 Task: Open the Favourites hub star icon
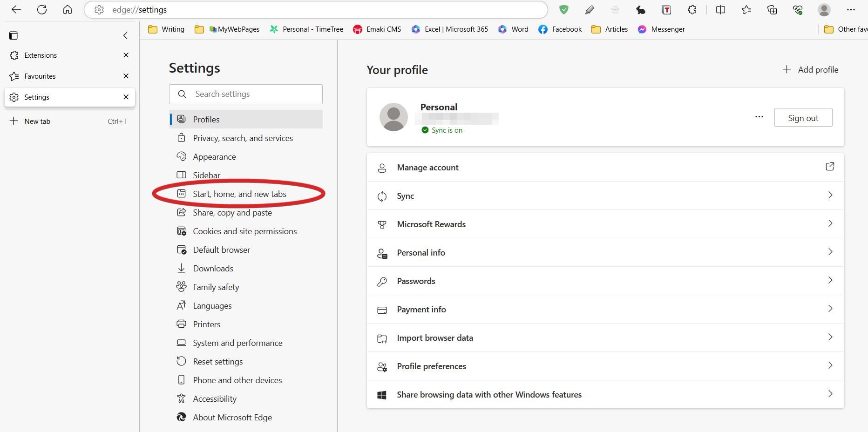pos(746,10)
